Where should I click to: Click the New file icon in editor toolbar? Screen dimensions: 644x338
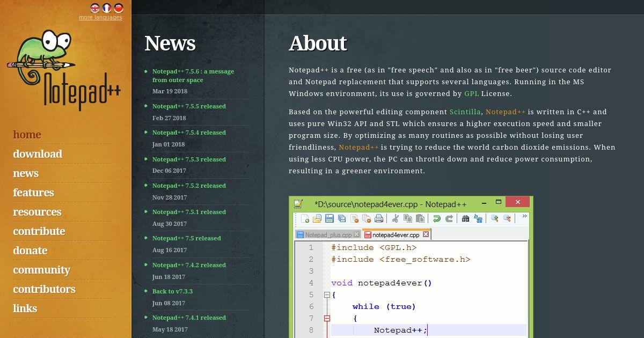click(x=305, y=218)
